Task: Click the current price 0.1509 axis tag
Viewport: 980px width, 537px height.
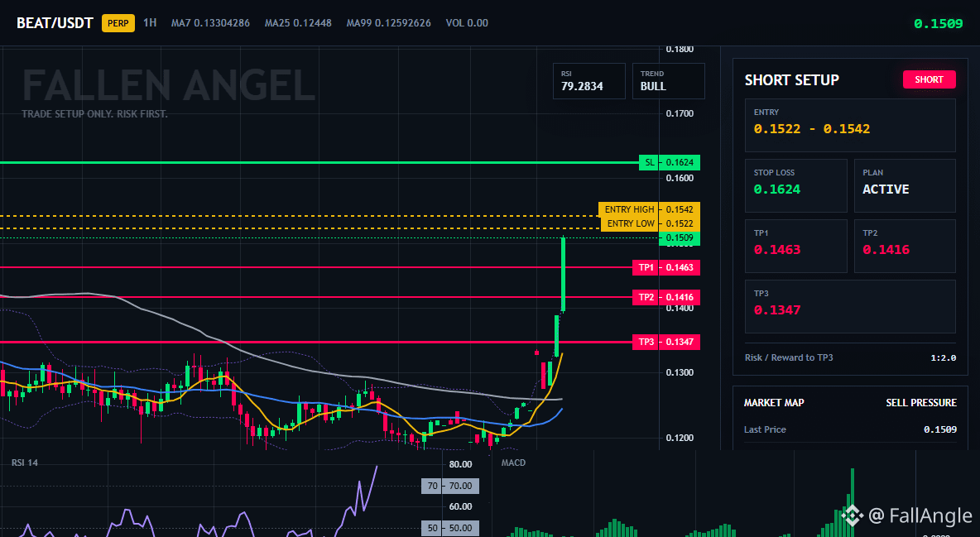Action: pyautogui.click(x=680, y=237)
